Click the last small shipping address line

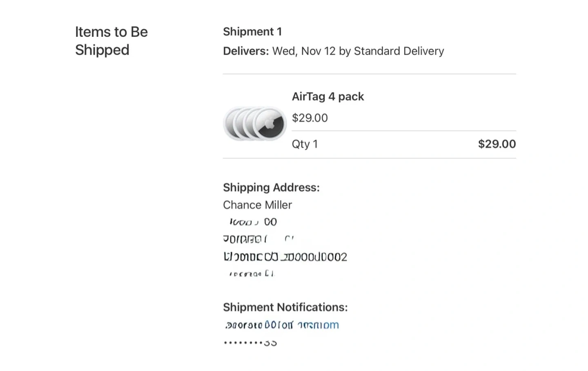252,274
